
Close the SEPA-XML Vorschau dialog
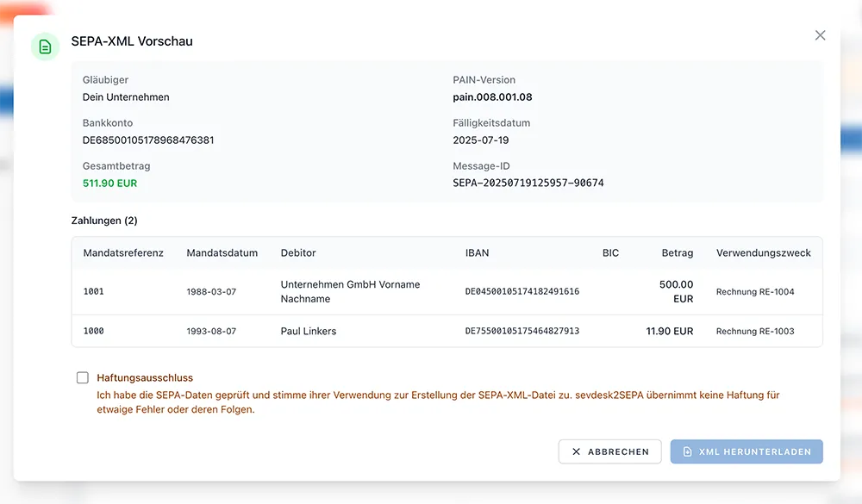pyautogui.click(x=820, y=35)
